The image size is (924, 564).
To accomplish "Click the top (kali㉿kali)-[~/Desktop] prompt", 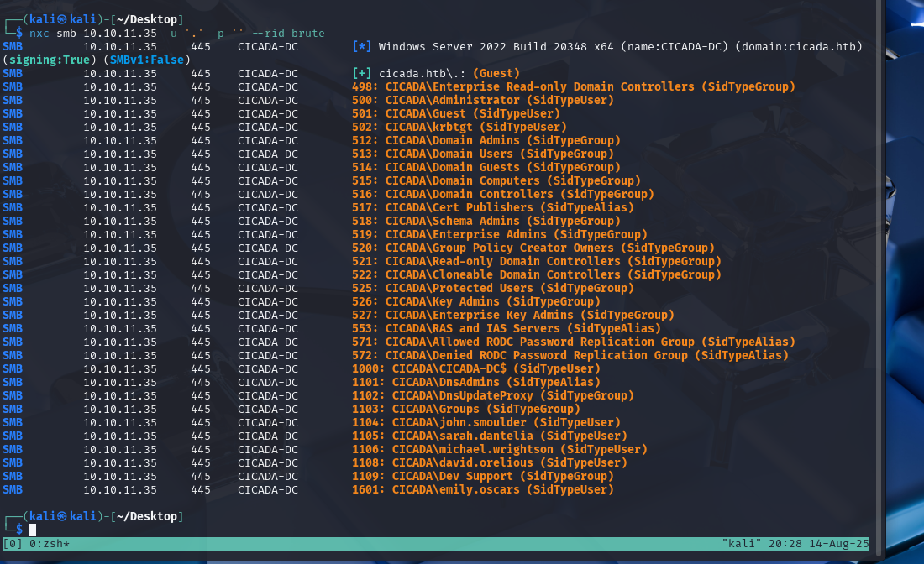I will coord(102,19).
